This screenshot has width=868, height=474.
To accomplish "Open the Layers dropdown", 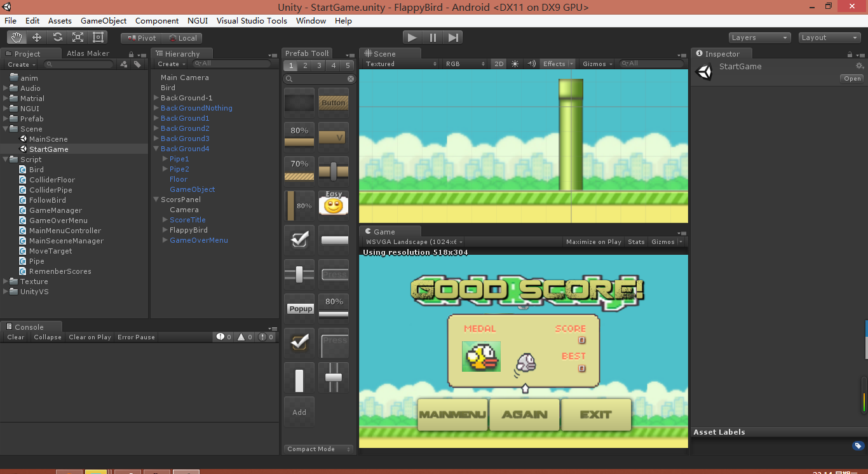I will (760, 37).
